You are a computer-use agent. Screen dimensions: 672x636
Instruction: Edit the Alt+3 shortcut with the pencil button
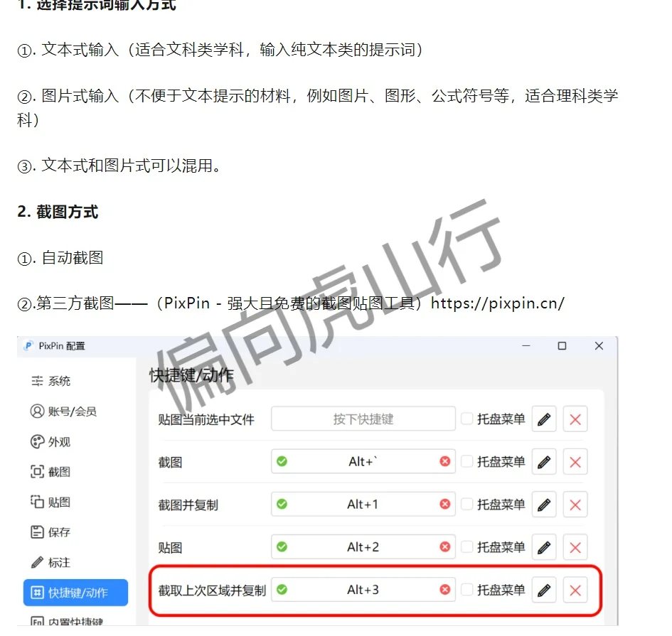point(544,591)
